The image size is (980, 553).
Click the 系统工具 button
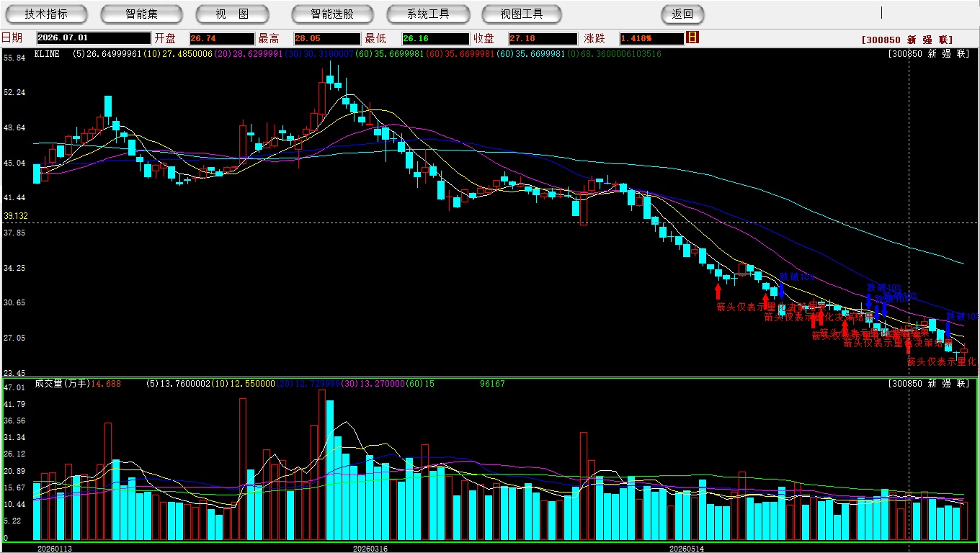click(x=428, y=14)
